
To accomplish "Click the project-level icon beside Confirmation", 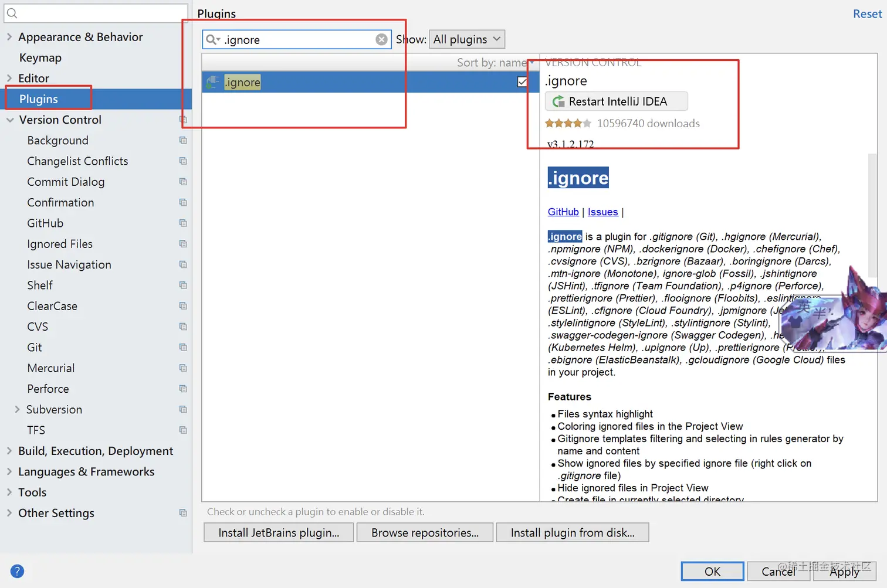I will pos(183,202).
